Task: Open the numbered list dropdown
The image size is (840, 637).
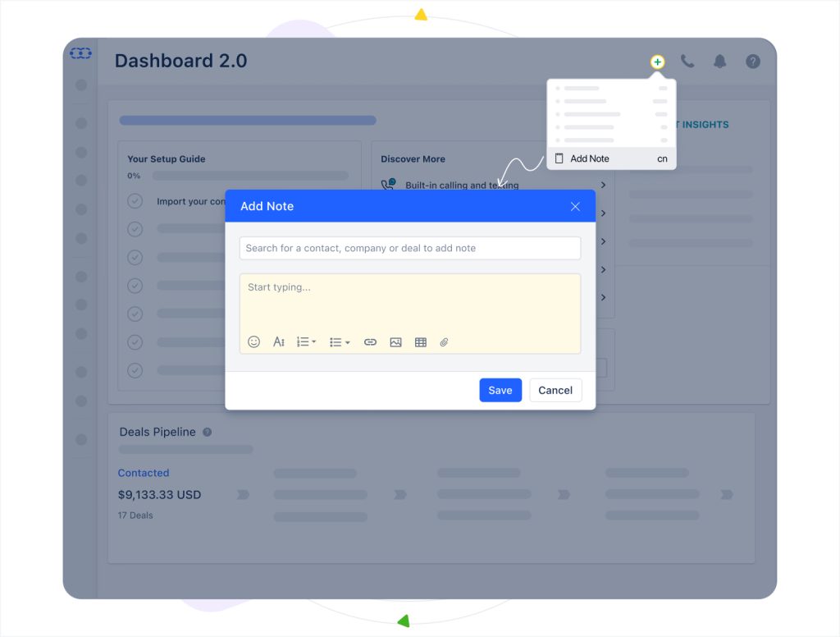Action: tap(306, 342)
